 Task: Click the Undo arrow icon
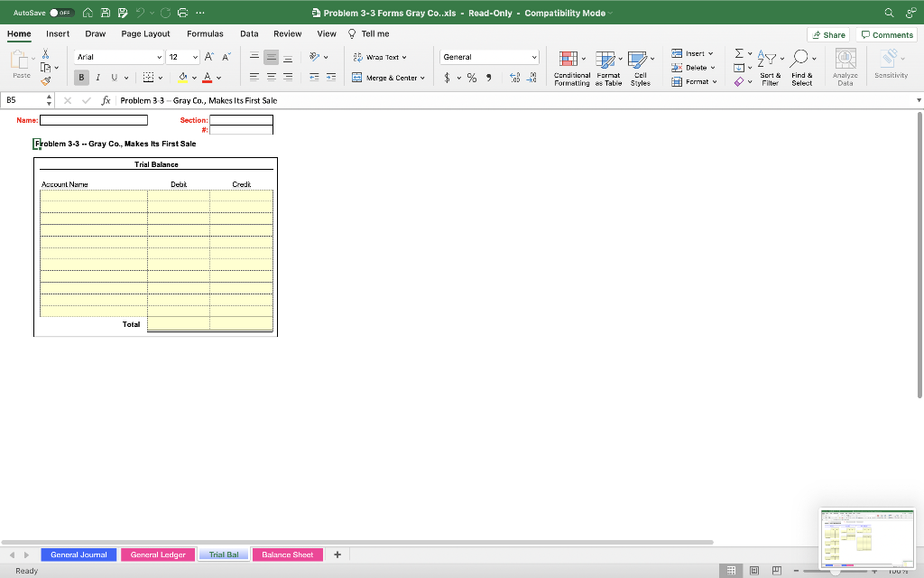(140, 13)
